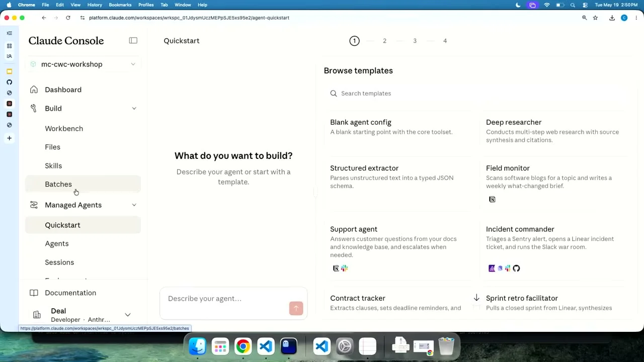Click the scroll-down arrow beside Sprint retro facilitator
Viewport: 644px width, 362px height.
click(476, 298)
